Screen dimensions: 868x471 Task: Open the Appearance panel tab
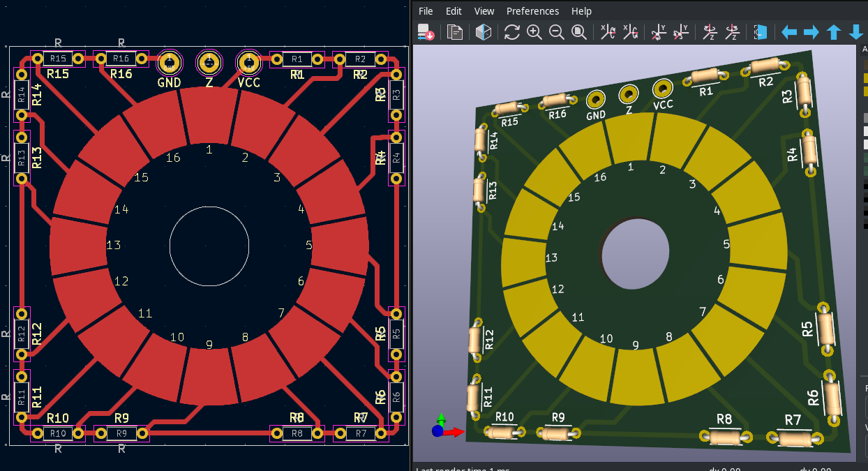(864, 49)
